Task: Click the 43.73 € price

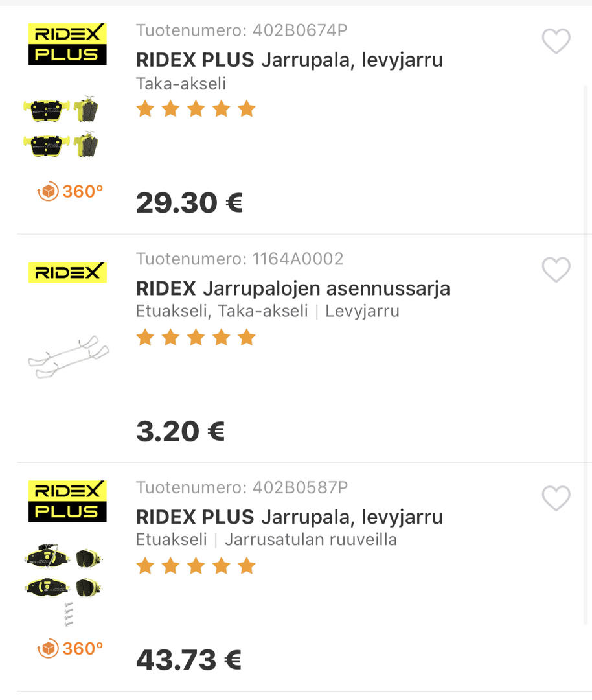Action: 188,660
